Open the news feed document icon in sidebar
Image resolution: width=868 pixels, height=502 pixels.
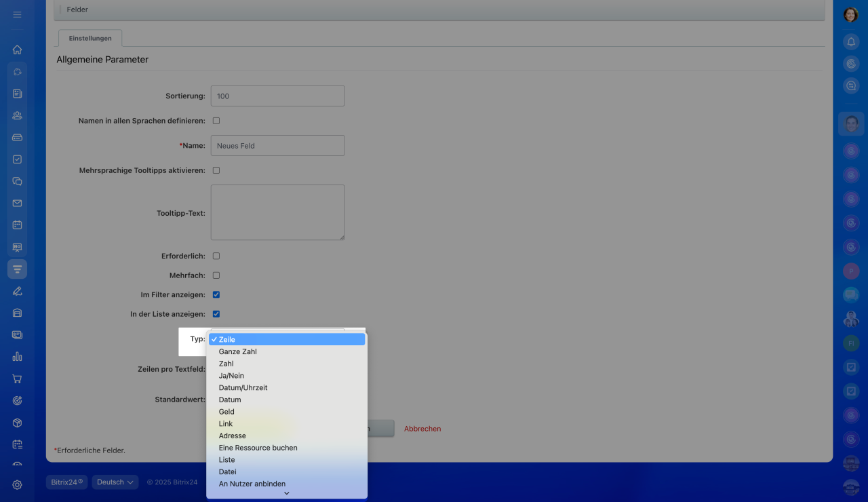point(18,94)
